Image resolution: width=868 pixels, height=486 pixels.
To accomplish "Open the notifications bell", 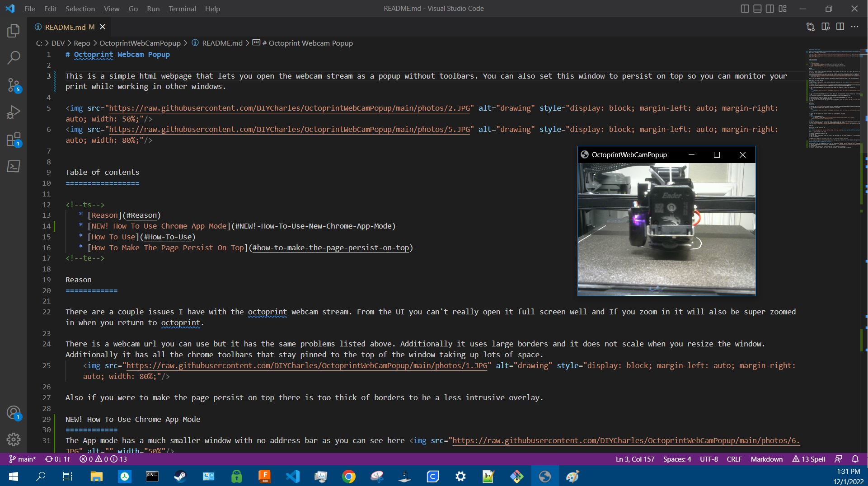I will [x=855, y=459].
